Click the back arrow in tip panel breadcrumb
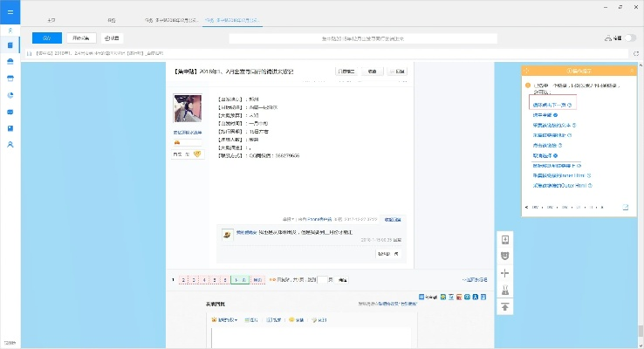 click(x=526, y=208)
